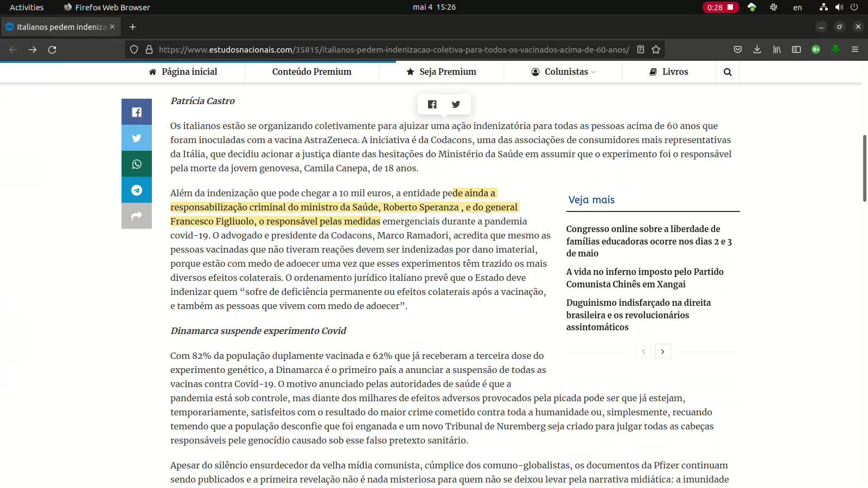868x488 pixels.
Task: Open the 'en' keyboard language selector
Action: 797,8
